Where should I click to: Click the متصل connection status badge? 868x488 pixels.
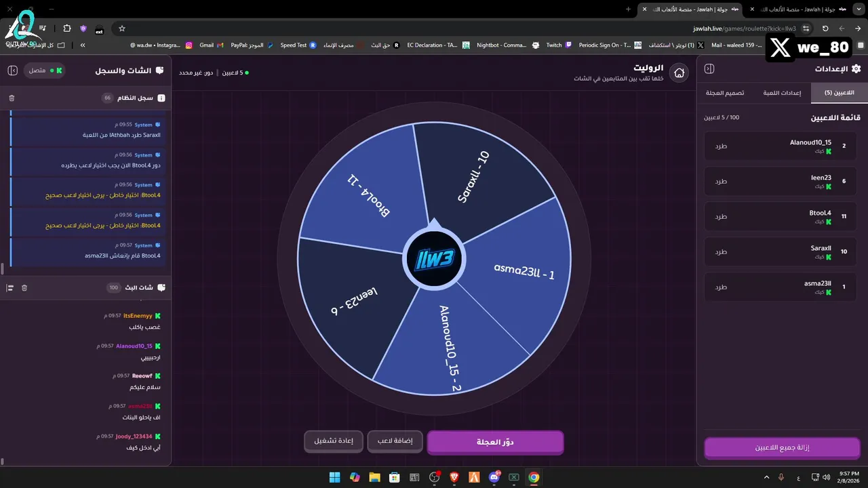click(45, 70)
